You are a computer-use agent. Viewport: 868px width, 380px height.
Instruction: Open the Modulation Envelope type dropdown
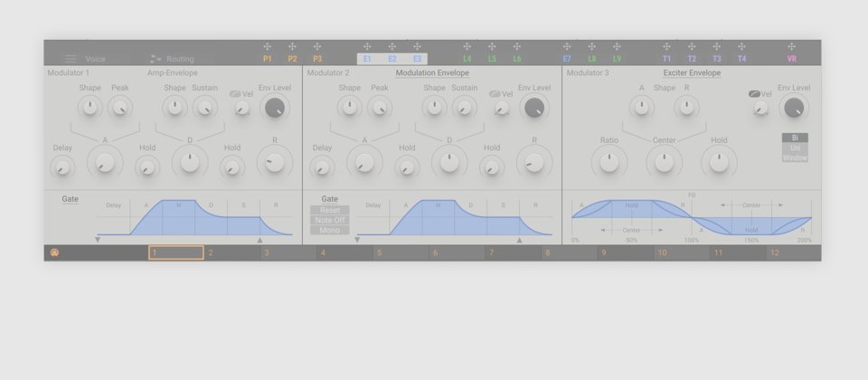click(432, 72)
